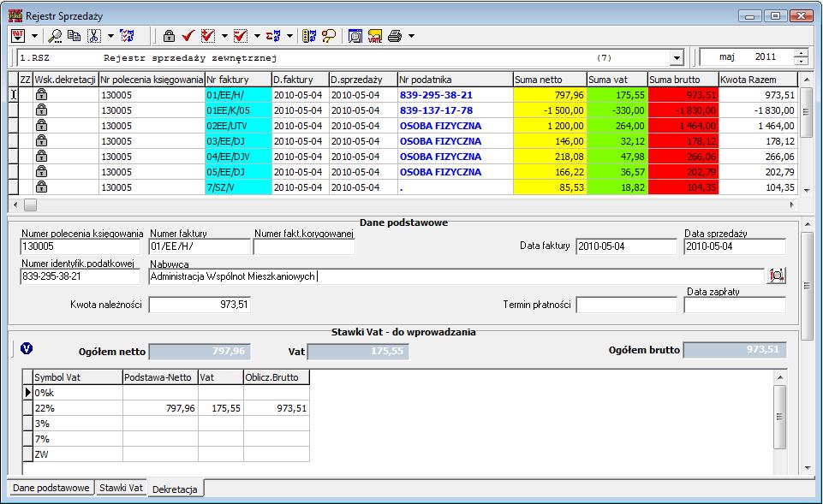The height and width of the screenshot is (504, 823).
Task: Expand the arrow after the sigma icon
Action: [289, 36]
